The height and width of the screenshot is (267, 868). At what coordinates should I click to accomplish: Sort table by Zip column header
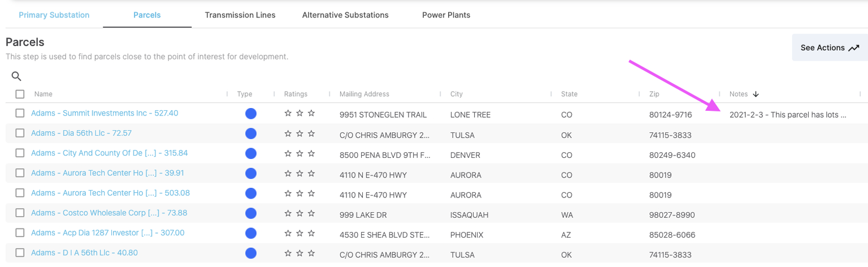click(654, 94)
